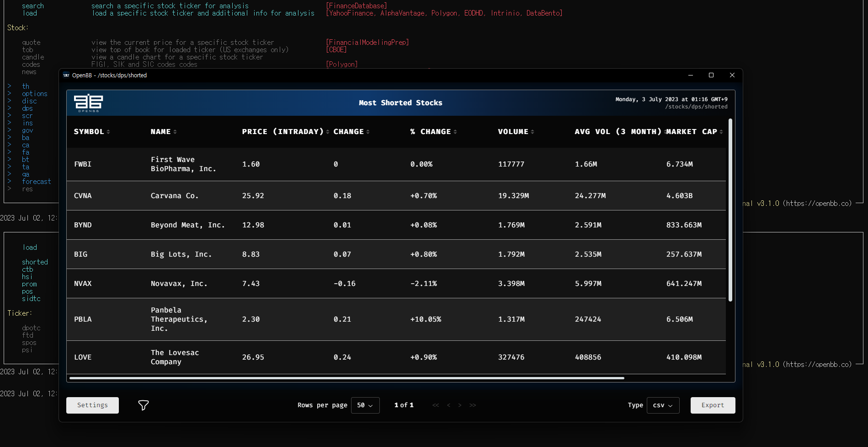
Task: Click CVNA market cap 4.603B
Action: (x=679, y=196)
